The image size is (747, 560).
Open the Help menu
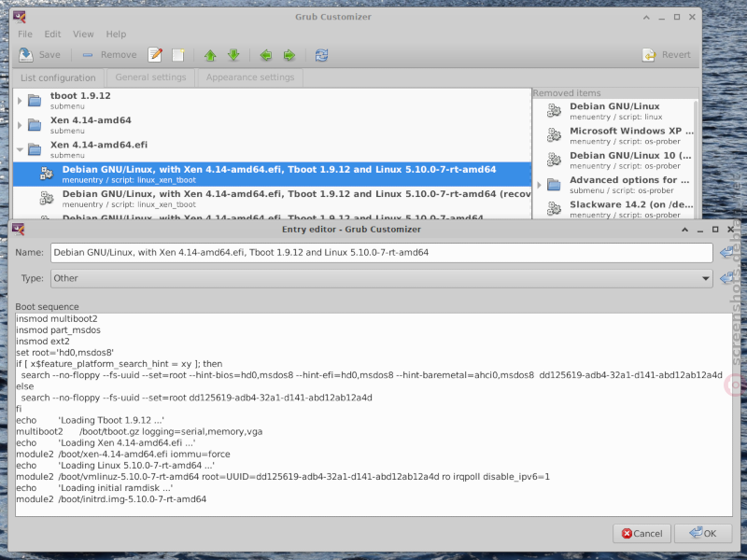click(116, 34)
